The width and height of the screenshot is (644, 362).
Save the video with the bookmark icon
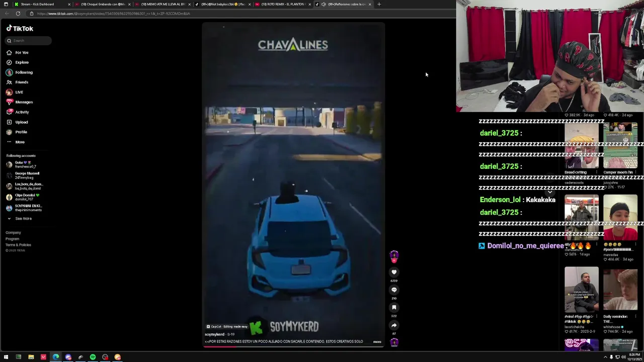tap(394, 307)
